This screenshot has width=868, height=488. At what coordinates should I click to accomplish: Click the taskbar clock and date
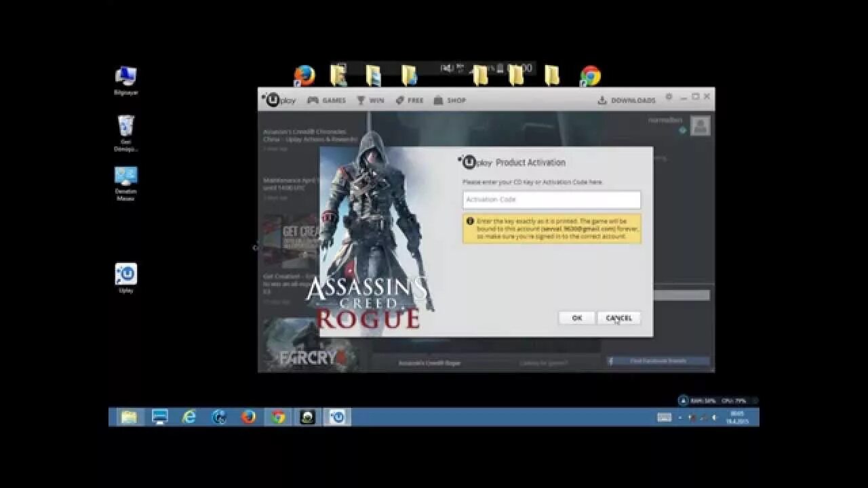pos(736,418)
